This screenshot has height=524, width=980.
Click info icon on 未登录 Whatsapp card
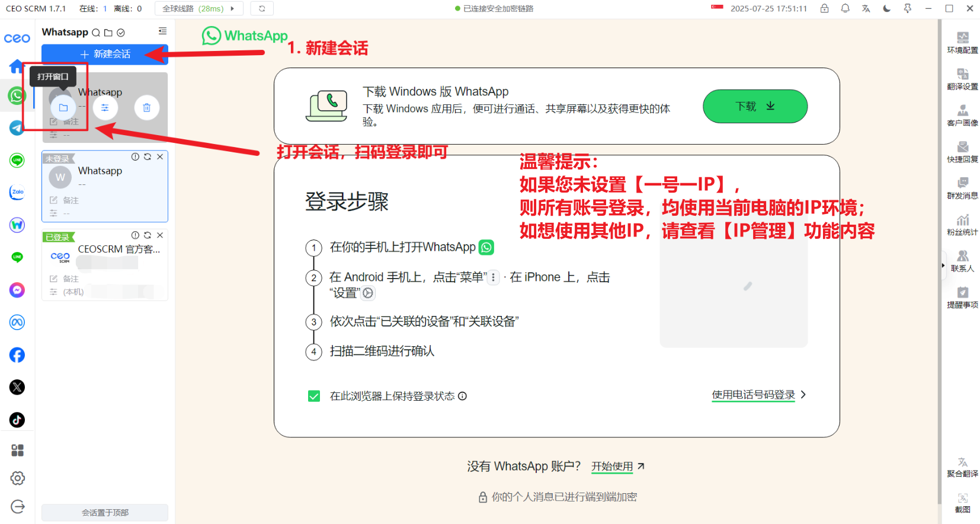pos(135,157)
